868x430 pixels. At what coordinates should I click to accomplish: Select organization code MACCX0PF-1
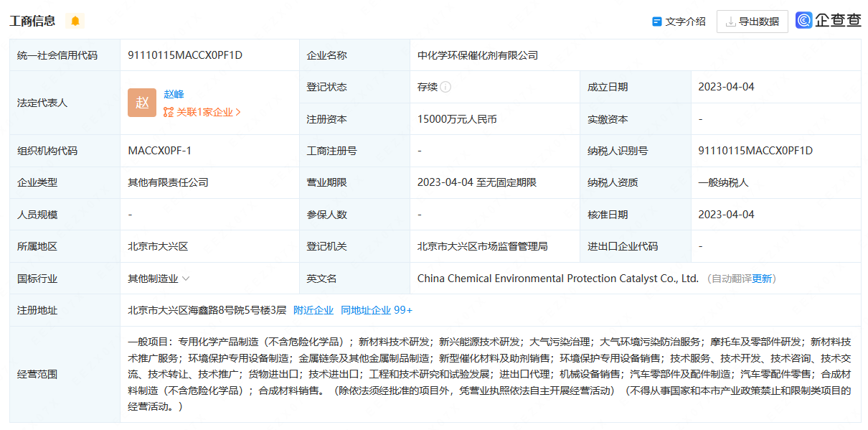point(160,151)
